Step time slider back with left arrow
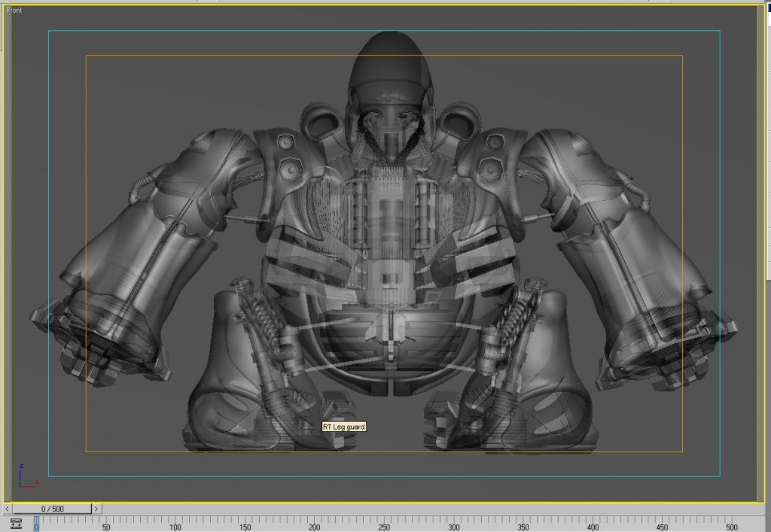The image size is (771, 532). 8,509
